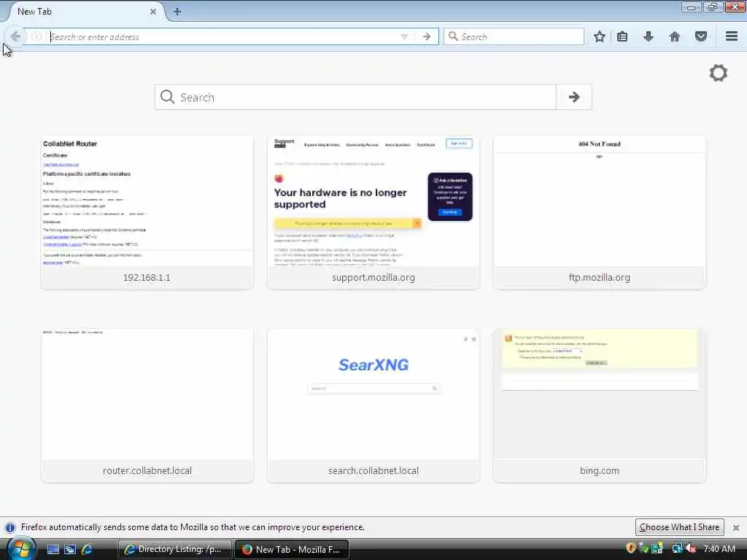The height and width of the screenshot is (560, 747).
Task: Go back using the back arrow button
Action: click(15, 36)
